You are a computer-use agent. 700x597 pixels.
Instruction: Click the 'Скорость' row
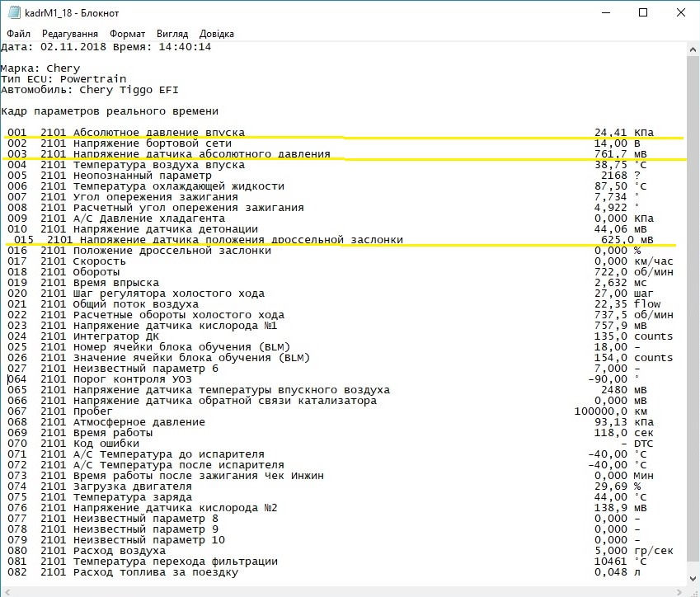pos(341,261)
